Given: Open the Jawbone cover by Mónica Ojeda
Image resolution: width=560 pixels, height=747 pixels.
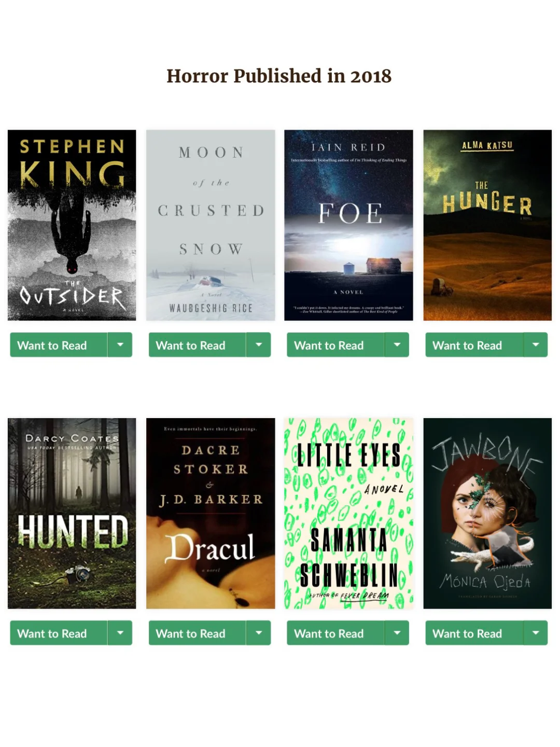Looking at the screenshot, I should tap(487, 513).
